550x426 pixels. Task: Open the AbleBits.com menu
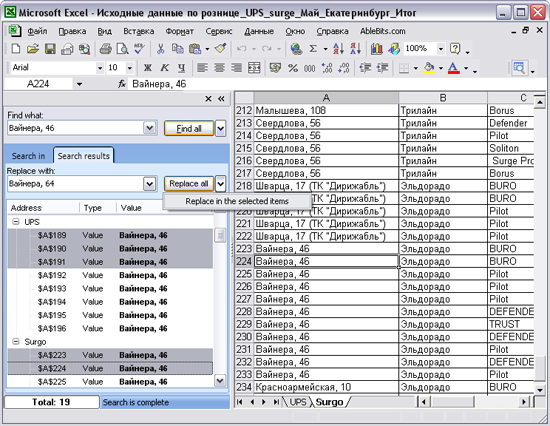[x=383, y=31]
